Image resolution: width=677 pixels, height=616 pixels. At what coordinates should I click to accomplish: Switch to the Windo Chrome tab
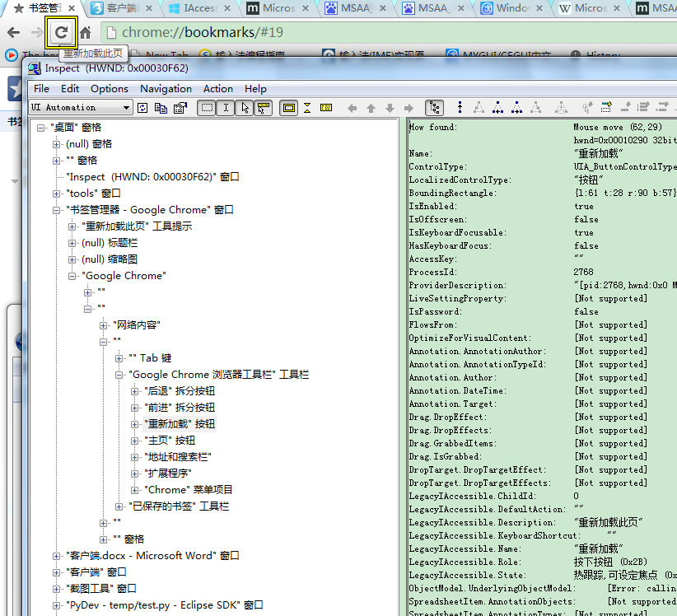tap(511, 8)
